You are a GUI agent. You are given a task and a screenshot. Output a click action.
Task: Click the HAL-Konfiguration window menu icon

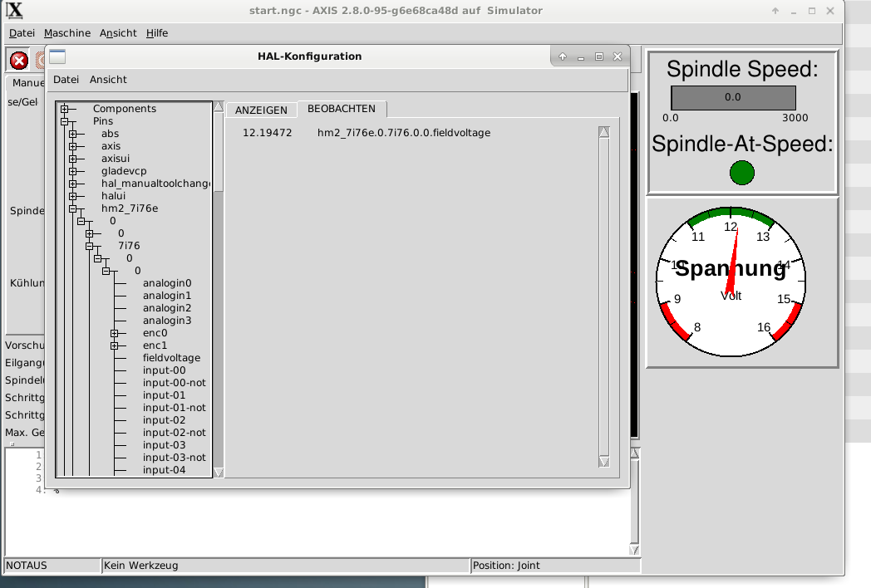tap(57, 56)
